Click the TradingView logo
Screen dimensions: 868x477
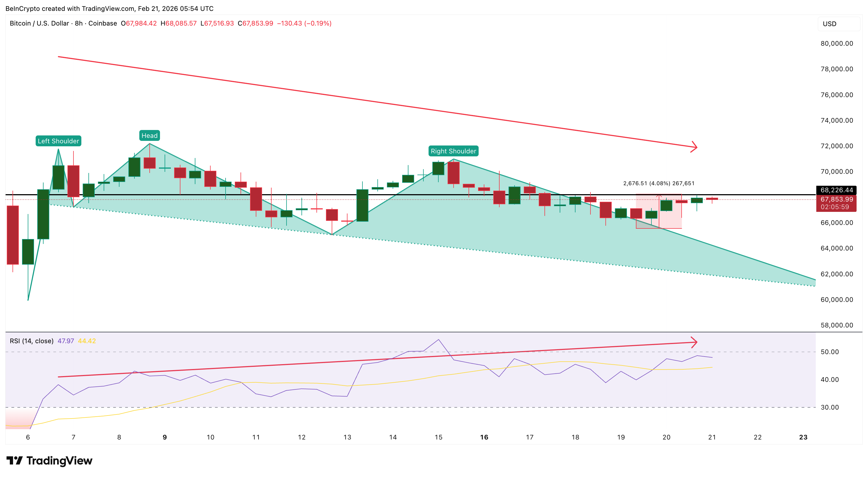tap(50, 460)
